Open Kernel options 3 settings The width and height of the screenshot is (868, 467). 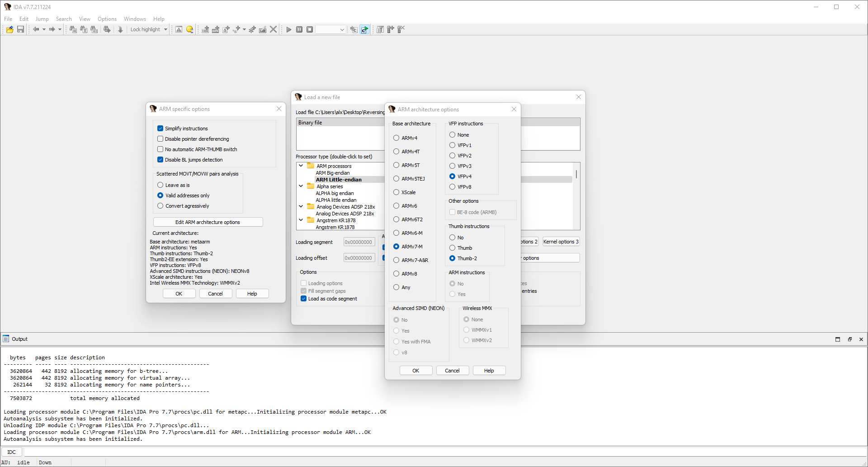coord(561,241)
